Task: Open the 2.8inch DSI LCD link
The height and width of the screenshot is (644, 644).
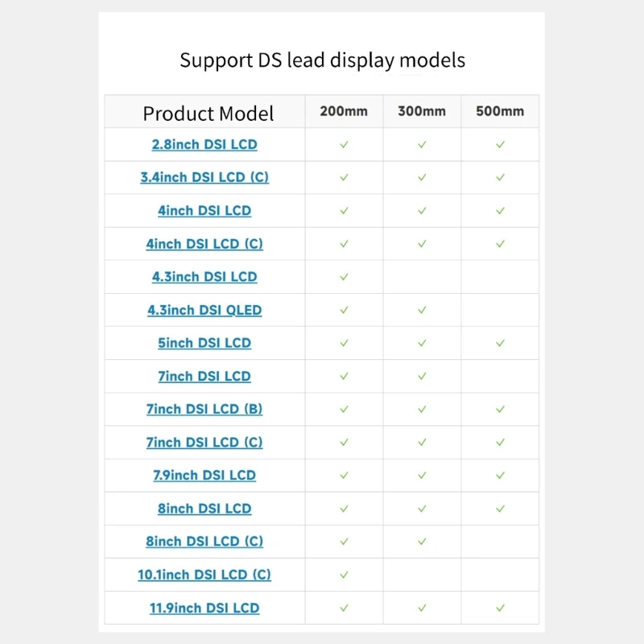Action: coord(204,145)
